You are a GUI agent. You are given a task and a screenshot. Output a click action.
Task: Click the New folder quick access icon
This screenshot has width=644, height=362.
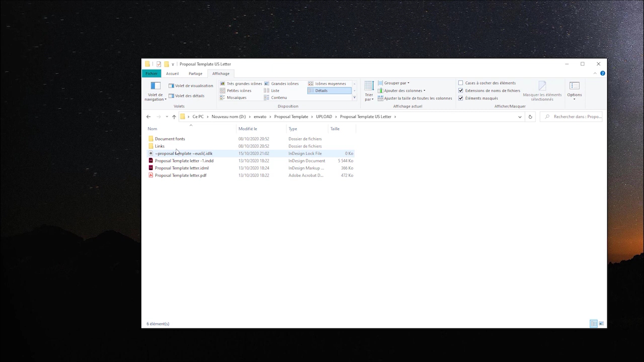(x=166, y=64)
